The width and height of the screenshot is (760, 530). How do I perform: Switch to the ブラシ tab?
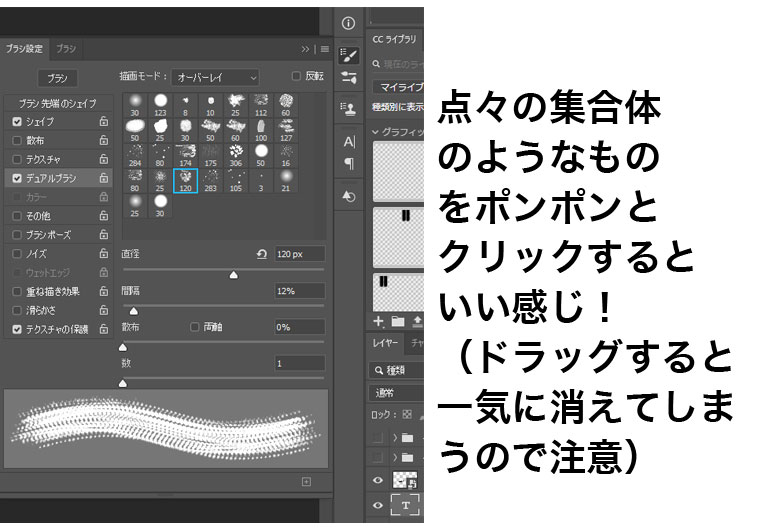pos(66,48)
